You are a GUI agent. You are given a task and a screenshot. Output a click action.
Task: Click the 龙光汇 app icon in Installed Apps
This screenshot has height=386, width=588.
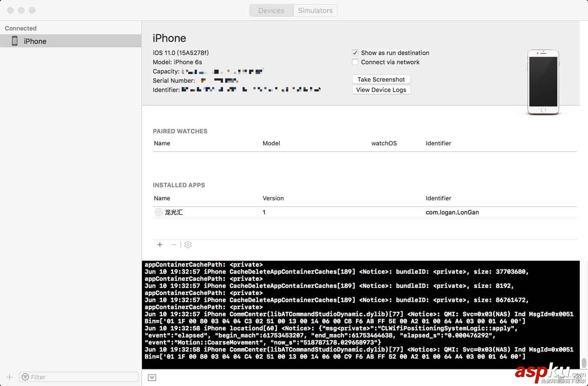159,212
